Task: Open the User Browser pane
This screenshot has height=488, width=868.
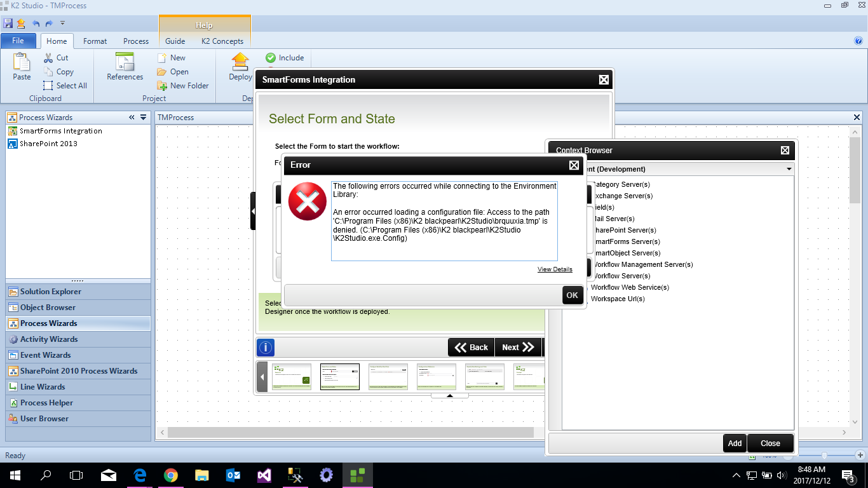Action: 79,419
